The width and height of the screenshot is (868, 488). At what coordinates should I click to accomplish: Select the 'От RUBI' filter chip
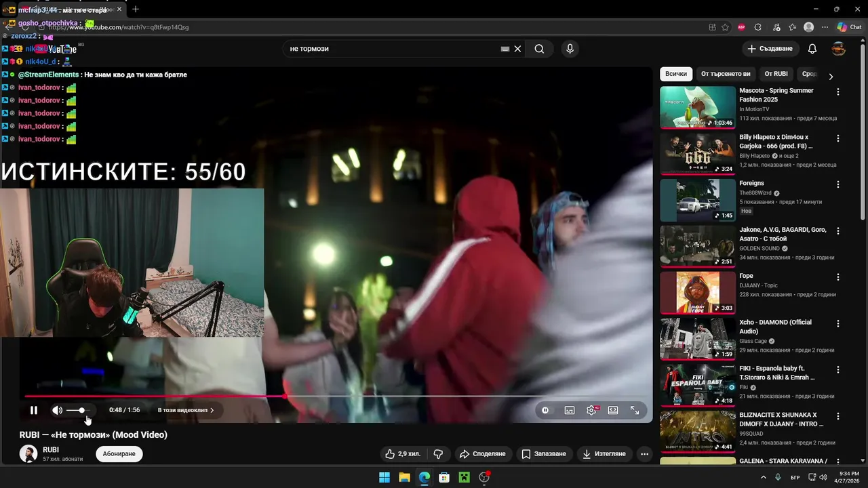point(776,74)
